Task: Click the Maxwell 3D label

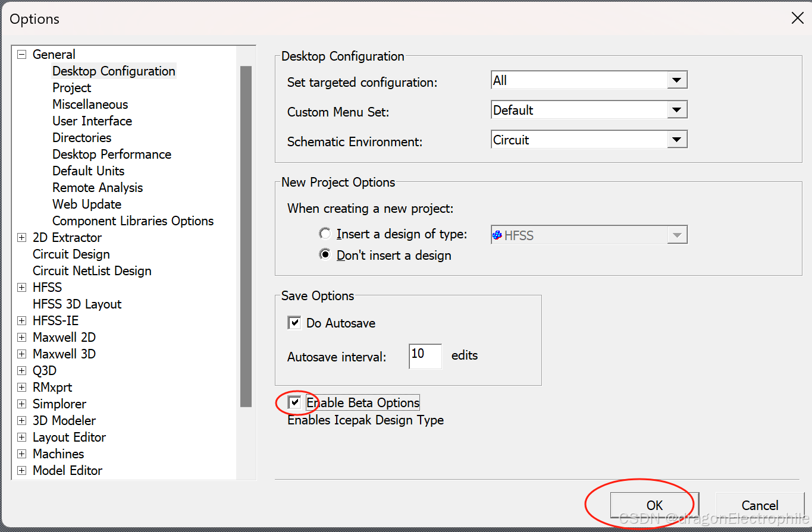Action: pyautogui.click(x=64, y=354)
